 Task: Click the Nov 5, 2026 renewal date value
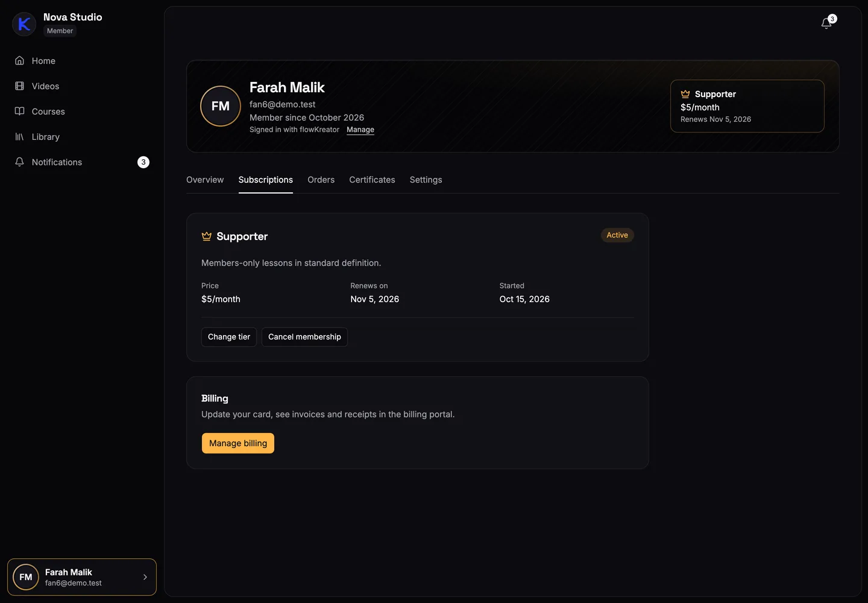pos(375,299)
